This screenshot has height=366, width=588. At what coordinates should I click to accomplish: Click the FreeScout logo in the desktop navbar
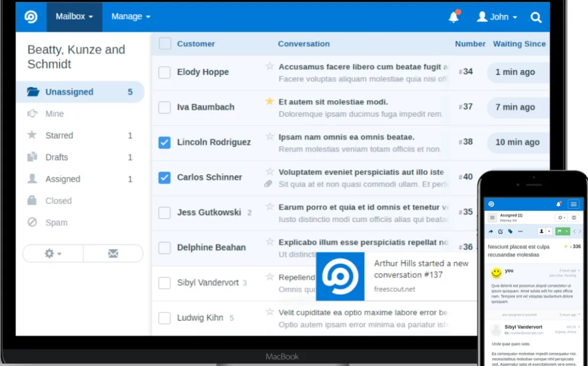point(31,17)
